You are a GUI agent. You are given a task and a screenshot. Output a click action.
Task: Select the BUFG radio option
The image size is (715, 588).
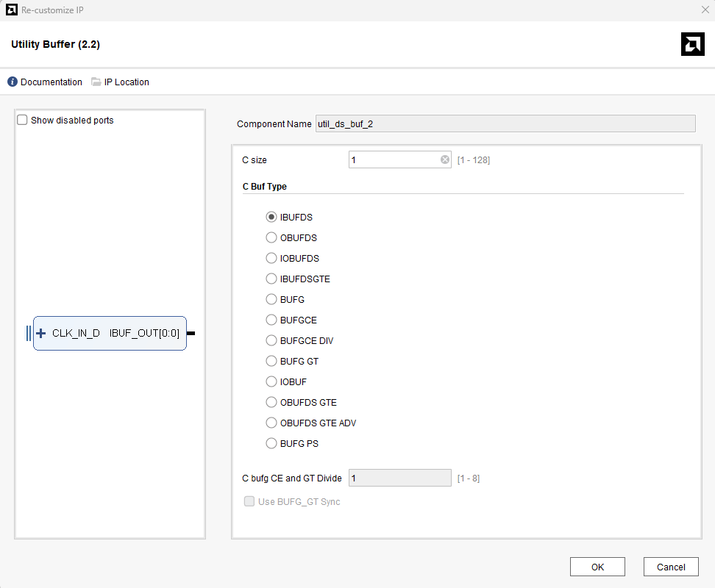pyautogui.click(x=271, y=300)
